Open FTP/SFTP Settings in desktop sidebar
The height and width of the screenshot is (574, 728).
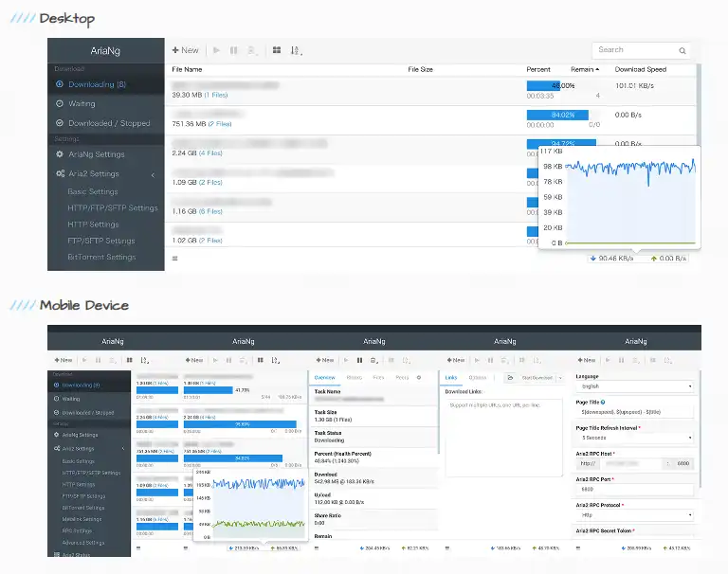pos(100,241)
